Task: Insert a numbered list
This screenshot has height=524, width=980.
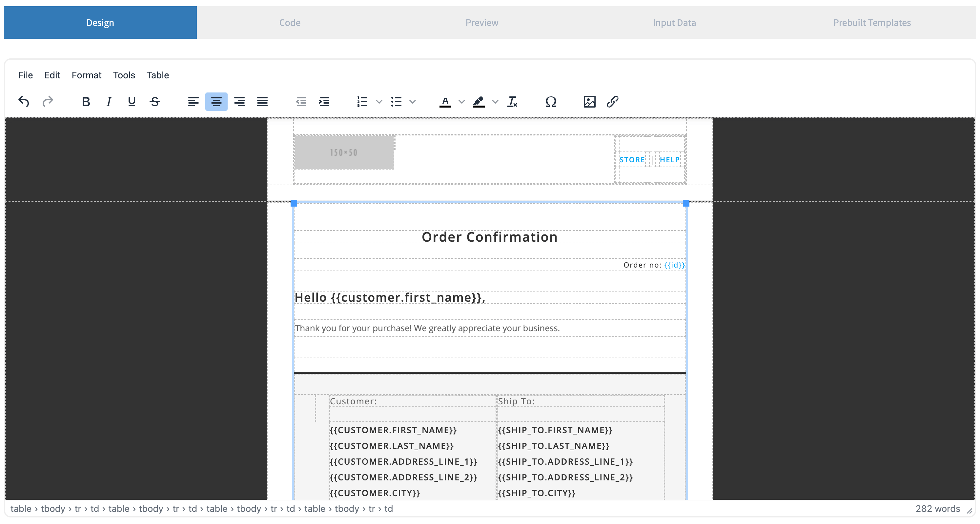Action: click(x=362, y=102)
